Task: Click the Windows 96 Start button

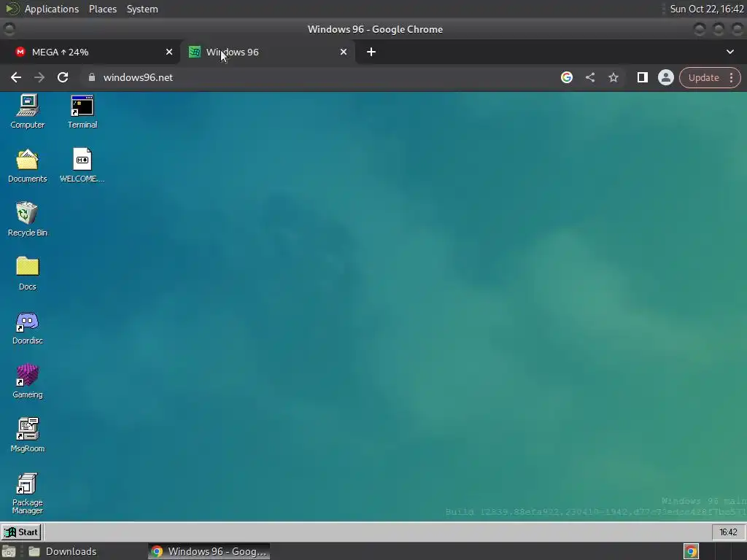Action: 21,532
